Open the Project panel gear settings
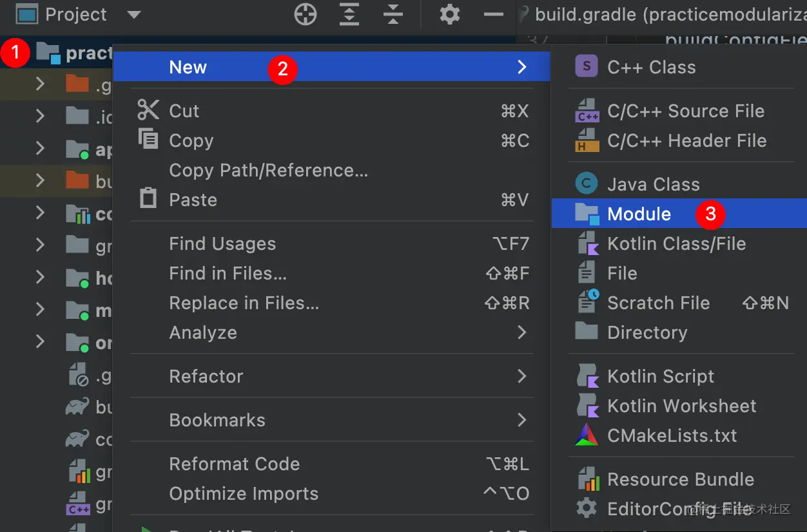The width and height of the screenshot is (807, 532). click(x=449, y=14)
